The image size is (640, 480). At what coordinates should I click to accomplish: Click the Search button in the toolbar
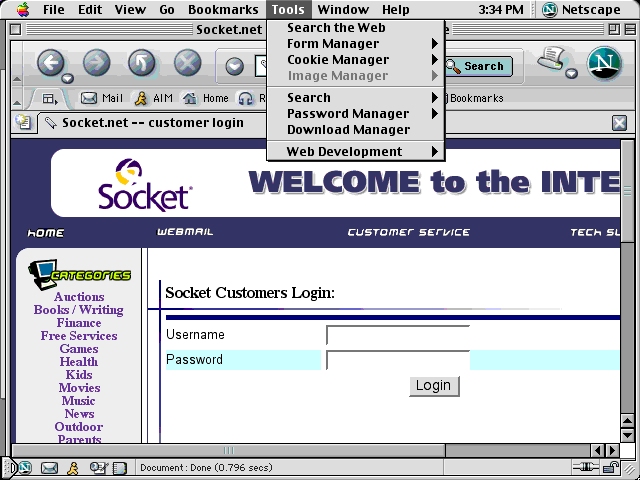tap(478, 67)
